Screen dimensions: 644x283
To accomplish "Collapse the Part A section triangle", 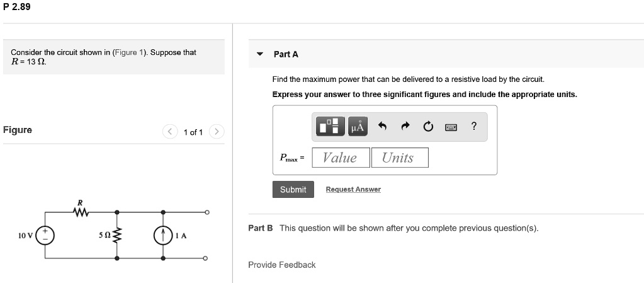I will (x=259, y=54).
